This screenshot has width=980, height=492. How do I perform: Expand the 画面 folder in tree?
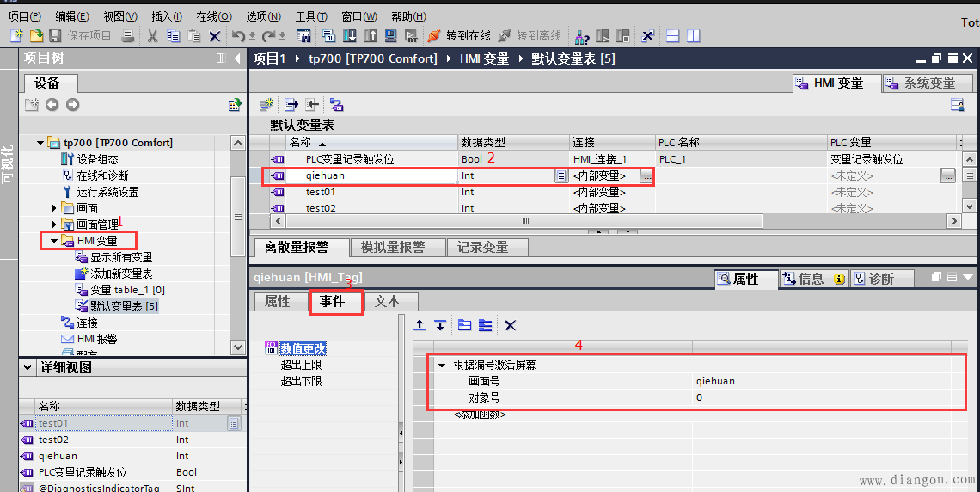coord(54,207)
